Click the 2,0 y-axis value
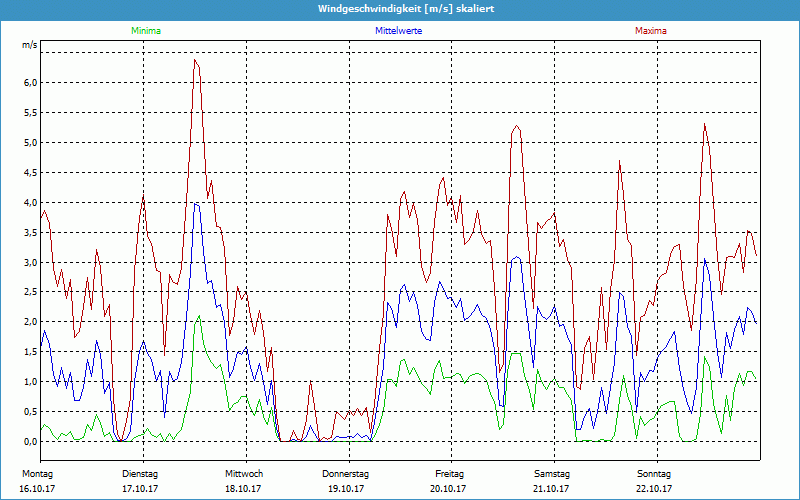This screenshot has width=800, height=500. (x=31, y=322)
